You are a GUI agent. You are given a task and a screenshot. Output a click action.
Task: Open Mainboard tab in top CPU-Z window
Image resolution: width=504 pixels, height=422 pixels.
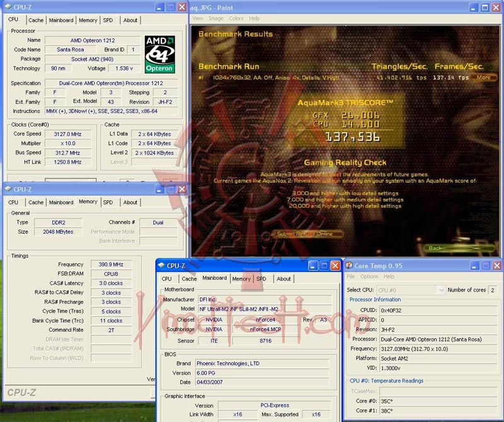coord(61,20)
